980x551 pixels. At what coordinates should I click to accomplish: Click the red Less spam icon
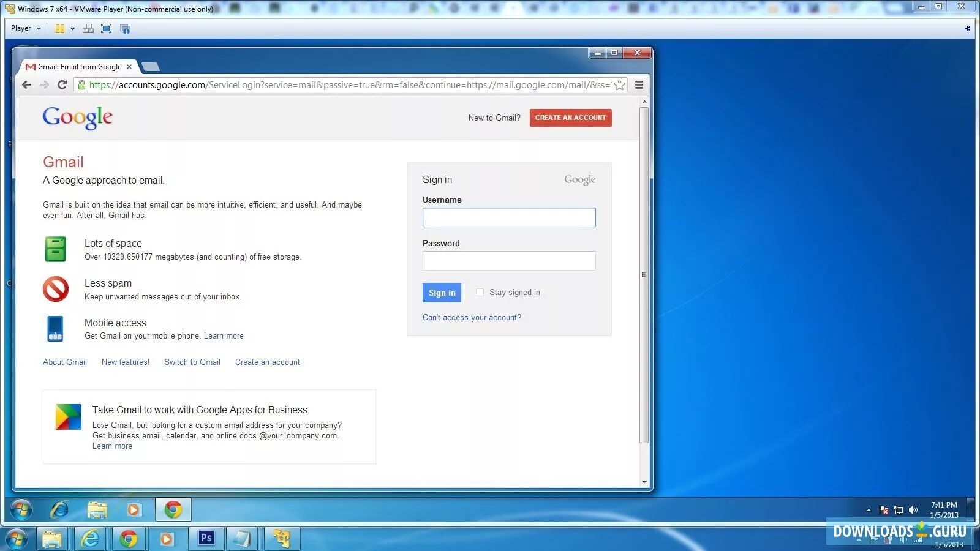pyautogui.click(x=56, y=289)
